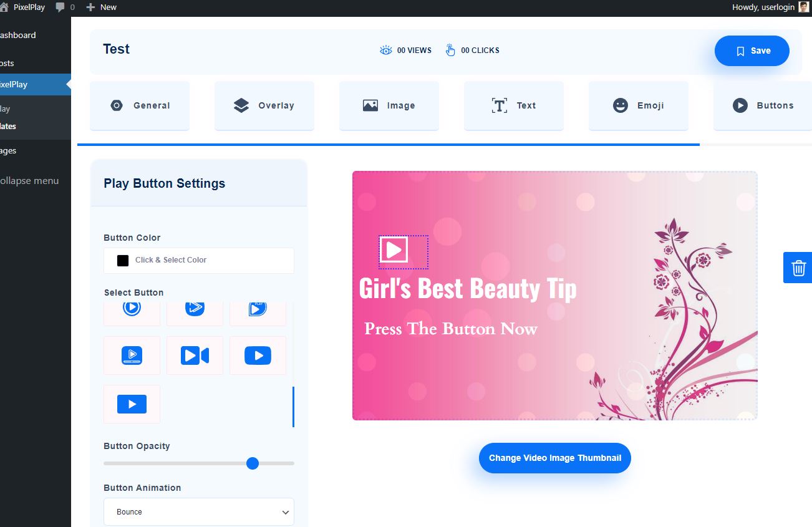Open the bold Templates submenu entry
This screenshot has height=527, width=812.
click(8, 126)
